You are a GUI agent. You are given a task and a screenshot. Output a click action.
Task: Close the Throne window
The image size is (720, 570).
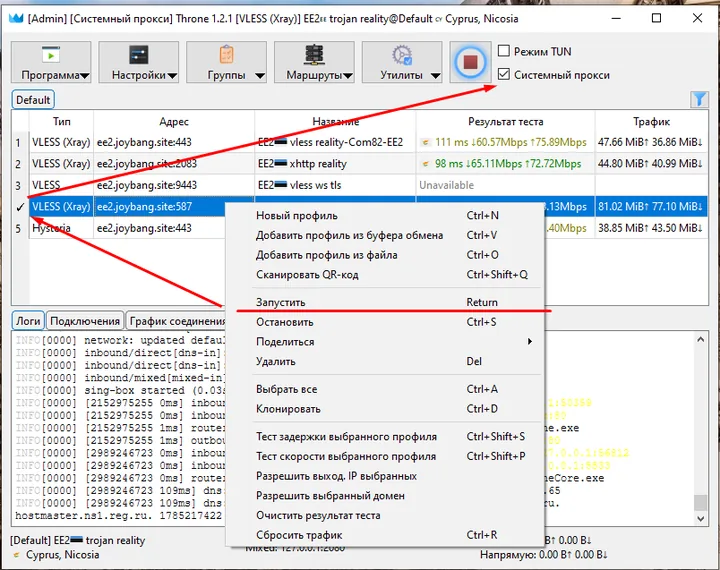click(x=697, y=18)
